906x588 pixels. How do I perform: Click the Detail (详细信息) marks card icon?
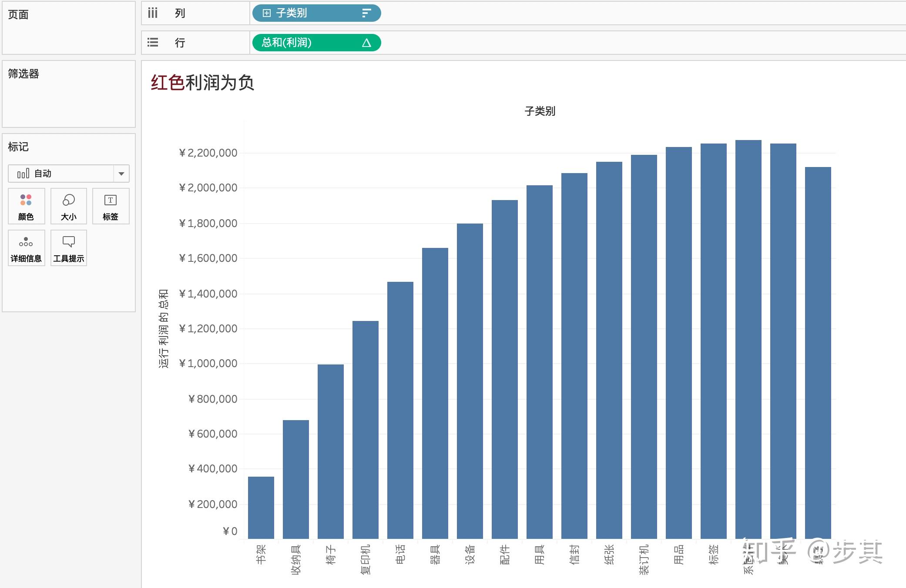click(x=26, y=248)
